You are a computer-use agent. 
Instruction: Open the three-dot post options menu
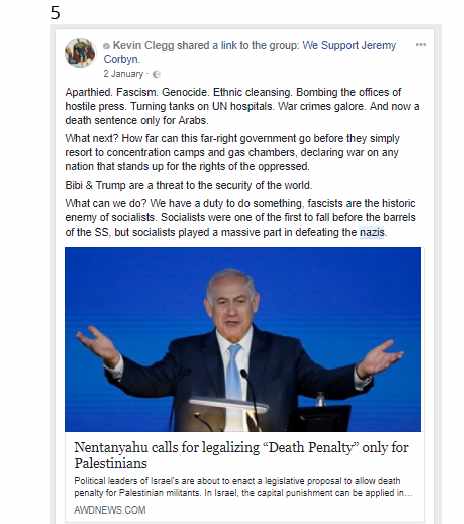click(421, 44)
